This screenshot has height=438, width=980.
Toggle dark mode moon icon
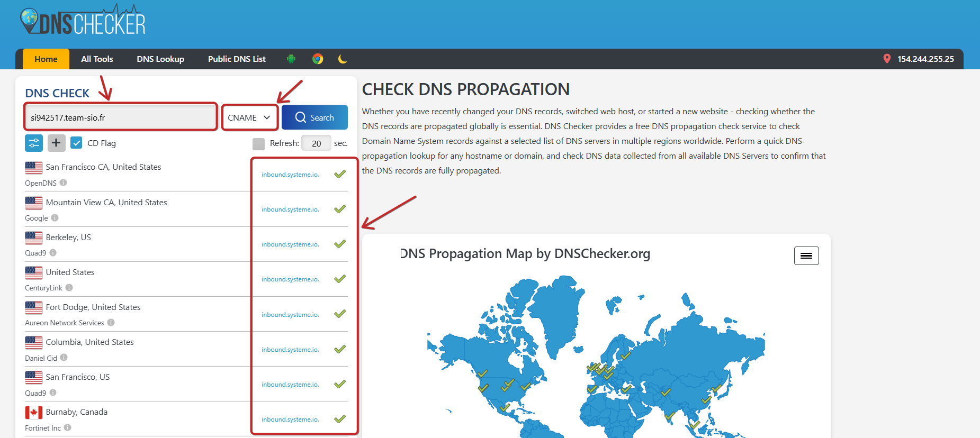tap(343, 59)
